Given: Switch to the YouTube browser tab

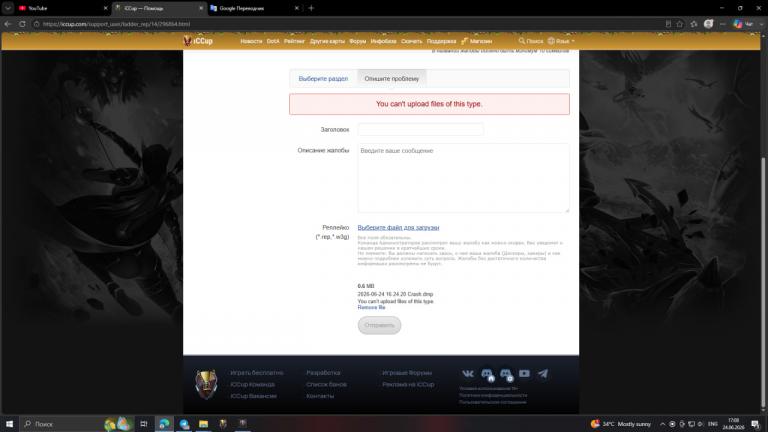Looking at the screenshot, I should 63,8.
